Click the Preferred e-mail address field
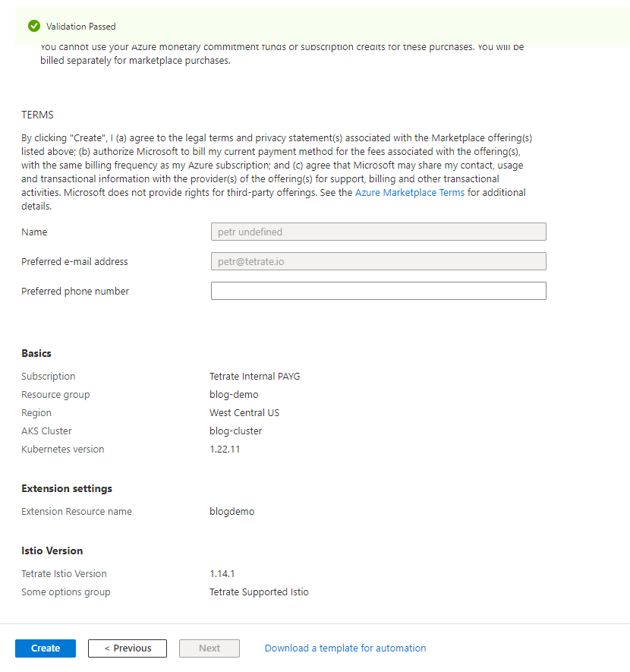 [x=378, y=261]
